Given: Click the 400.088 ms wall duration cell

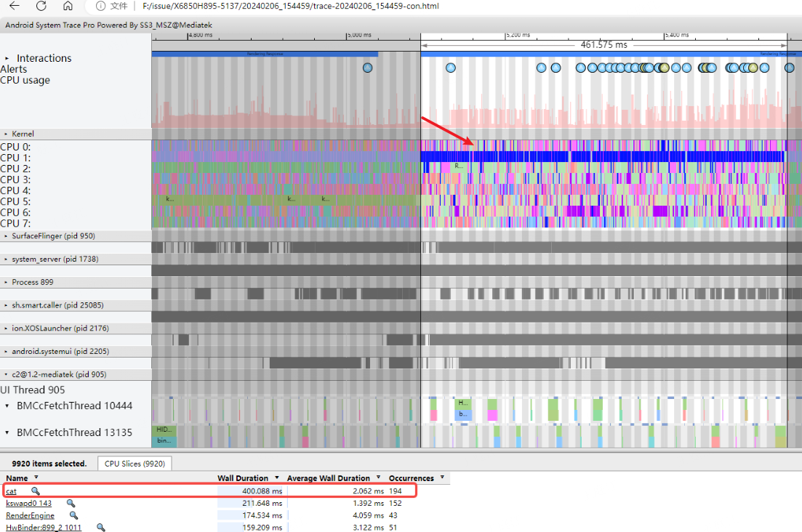Looking at the screenshot, I should pyautogui.click(x=262, y=491).
